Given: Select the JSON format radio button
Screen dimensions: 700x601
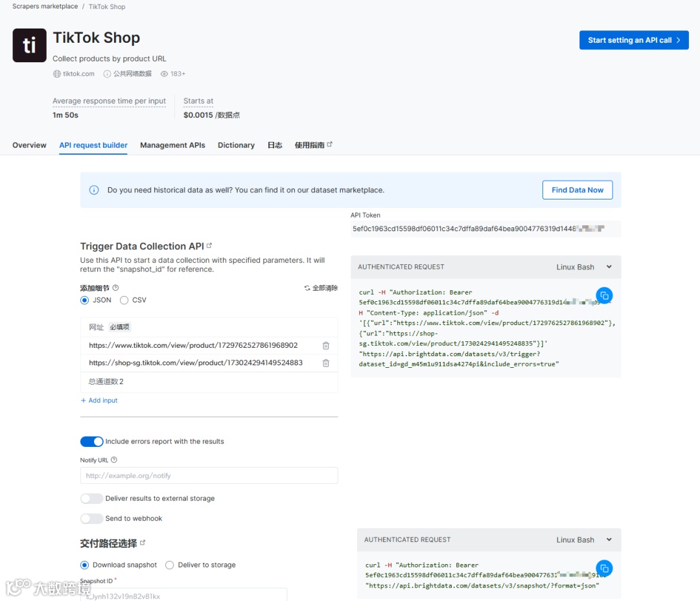Looking at the screenshot, I should click(x=84, y=300).
